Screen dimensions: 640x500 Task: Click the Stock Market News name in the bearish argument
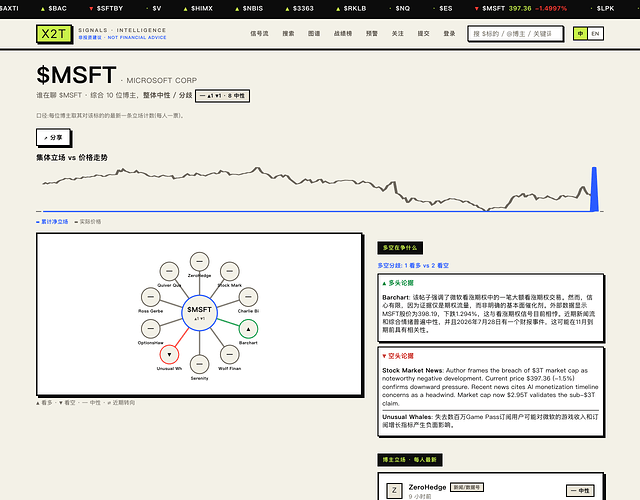click(x=412, y=370)
